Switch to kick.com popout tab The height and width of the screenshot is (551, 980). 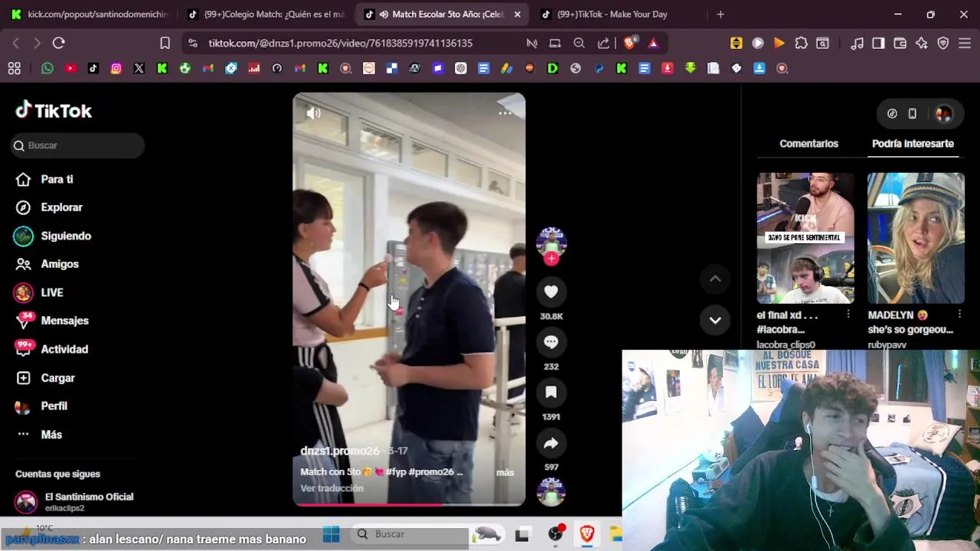pos(90,14)
